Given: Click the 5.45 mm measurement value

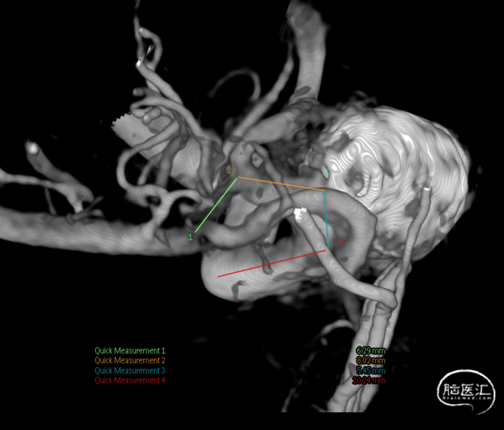Looking at the screenshot, I should [x=371, y=371].
